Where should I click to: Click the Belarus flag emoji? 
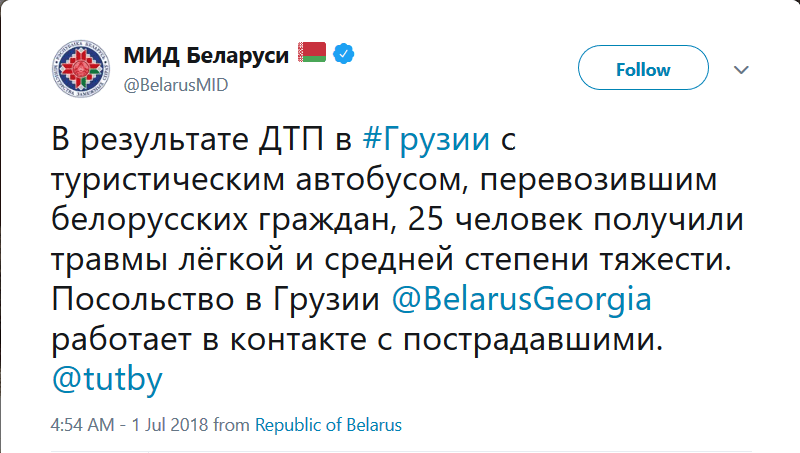(x=313, y=52)
